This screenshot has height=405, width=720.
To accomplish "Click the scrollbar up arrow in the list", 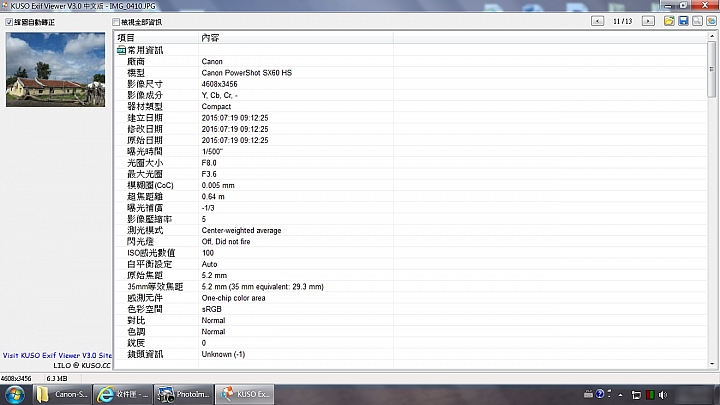I will pyautogui.click(x=712, y=36).
